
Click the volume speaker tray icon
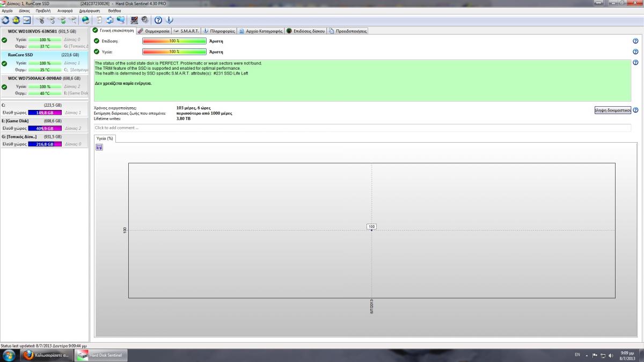pyautogui.click(x=611, y=356)
